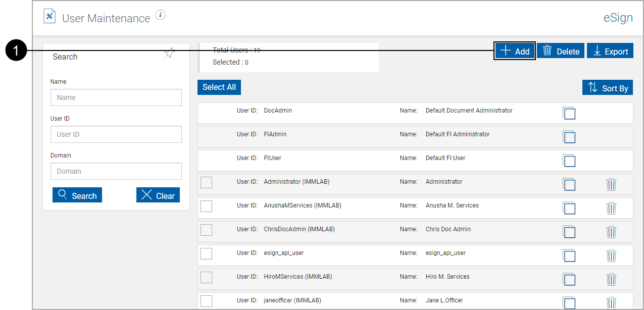Click the DocAdmin user ID text
Viewport: 644px width, 310px height.
(x=278, y=111)
